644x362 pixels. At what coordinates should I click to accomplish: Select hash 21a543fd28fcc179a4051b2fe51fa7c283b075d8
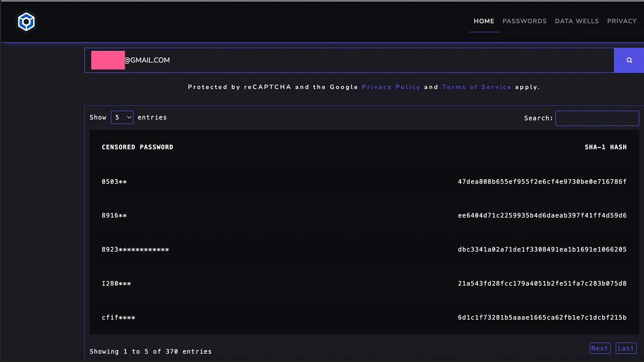[x=542, y=283]
